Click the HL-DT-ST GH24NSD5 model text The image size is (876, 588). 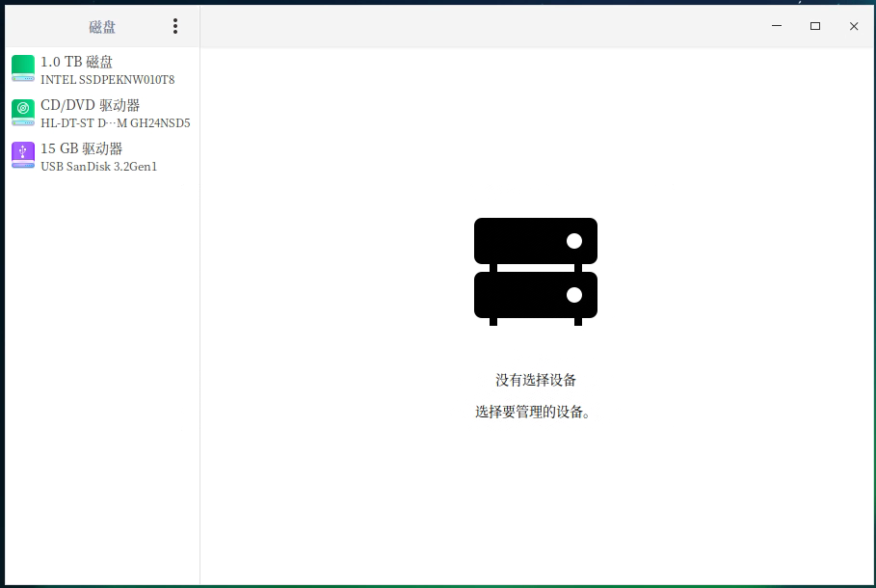pos(115,123)
